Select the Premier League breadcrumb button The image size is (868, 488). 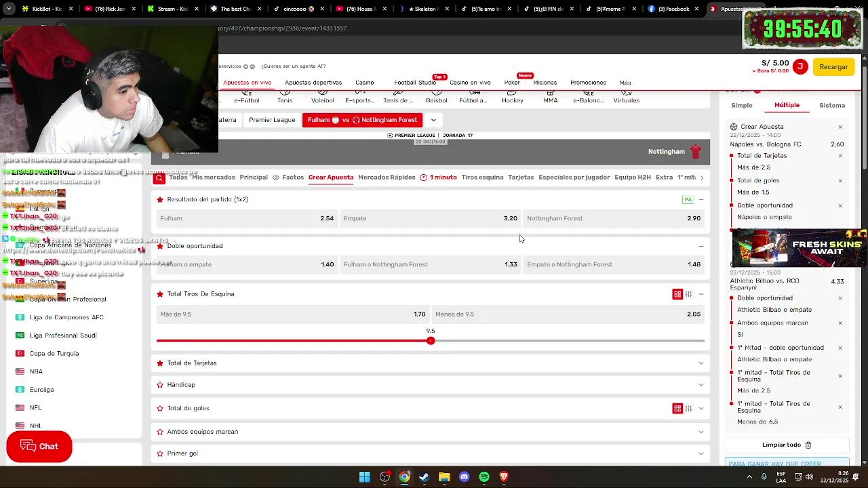pos(272,120)
